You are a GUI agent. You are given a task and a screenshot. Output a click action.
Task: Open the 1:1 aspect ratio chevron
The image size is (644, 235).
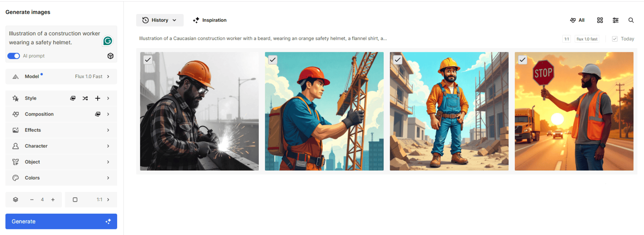pos(108,200)
